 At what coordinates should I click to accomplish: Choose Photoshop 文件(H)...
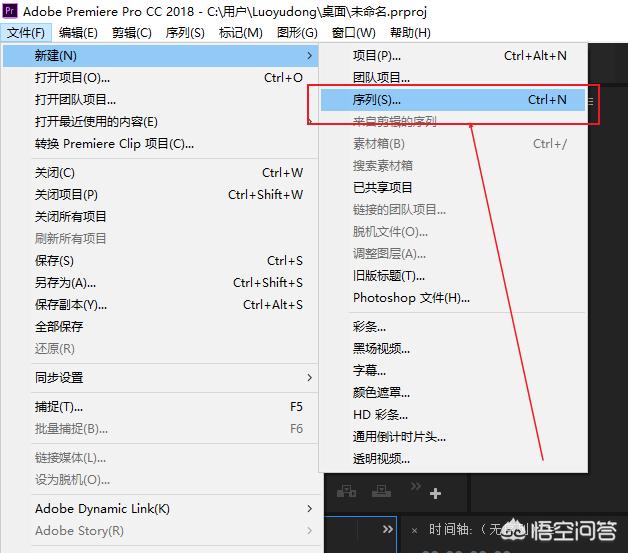[x=453, y=298]
